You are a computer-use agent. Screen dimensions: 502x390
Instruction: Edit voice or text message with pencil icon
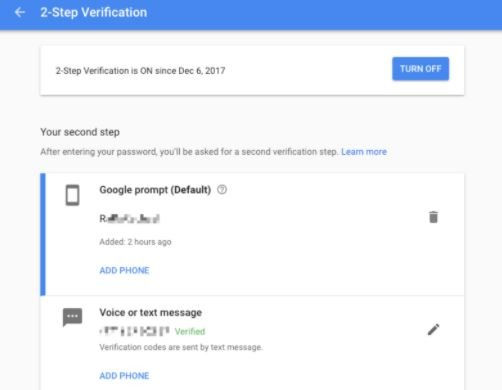pyautogui.click(x=433, y=330)
